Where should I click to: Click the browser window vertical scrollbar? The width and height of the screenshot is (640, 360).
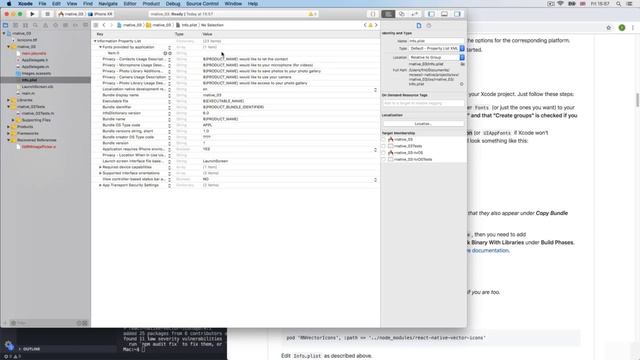point(637,100)
